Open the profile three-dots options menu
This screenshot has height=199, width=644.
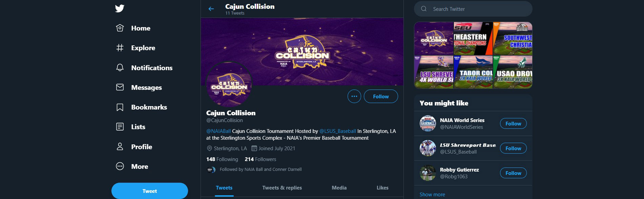click(x=354, y=97)
